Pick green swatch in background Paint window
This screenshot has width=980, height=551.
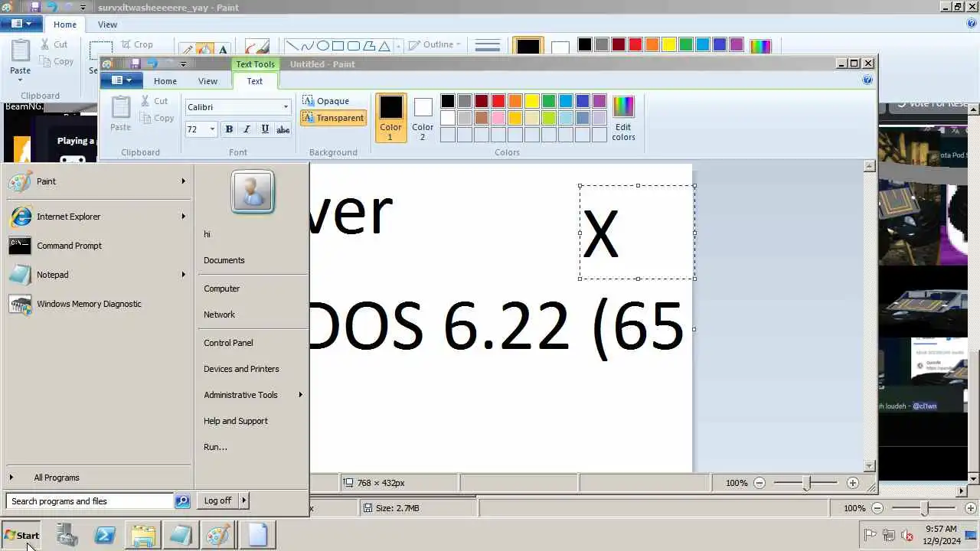click(x=686, y=45)
